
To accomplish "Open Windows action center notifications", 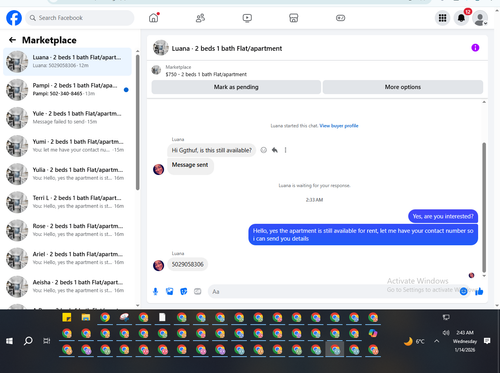I will pos(487,341).
